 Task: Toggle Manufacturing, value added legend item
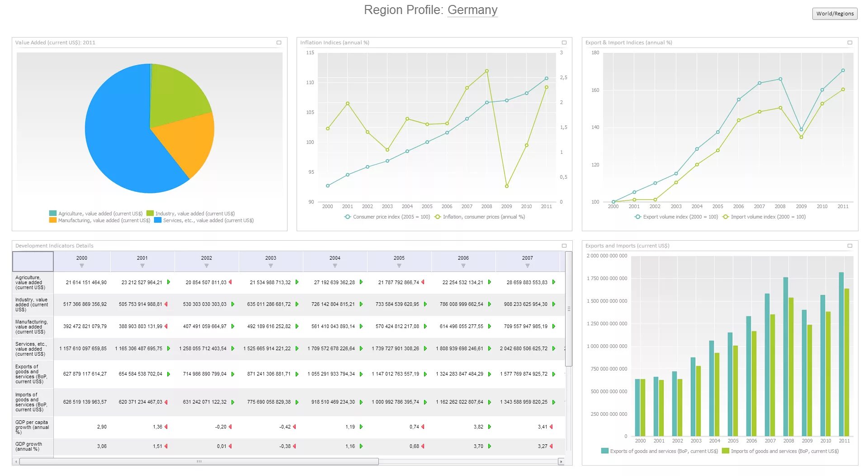[99, 220]
